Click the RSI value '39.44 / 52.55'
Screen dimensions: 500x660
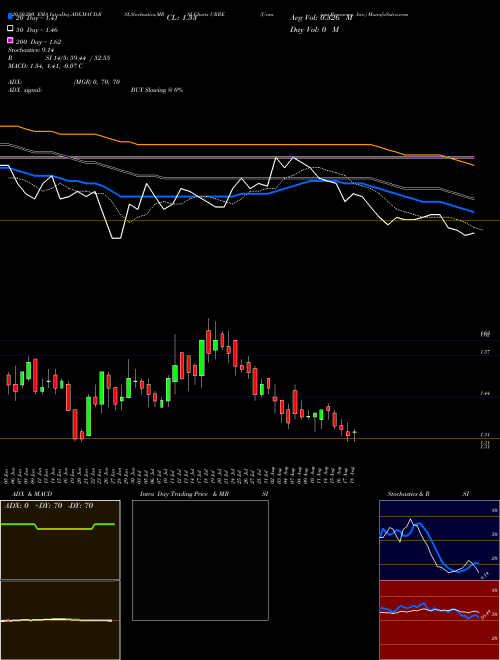(x=87, y=58)
